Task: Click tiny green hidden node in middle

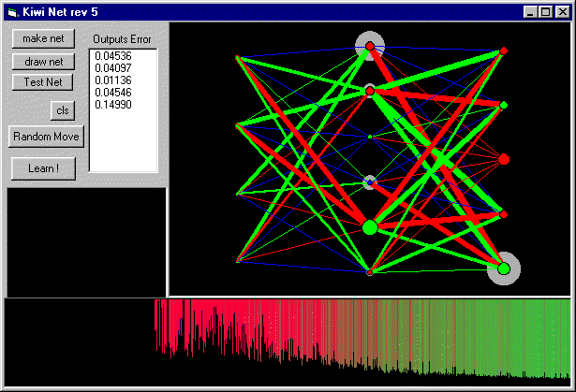Action: 370,137
